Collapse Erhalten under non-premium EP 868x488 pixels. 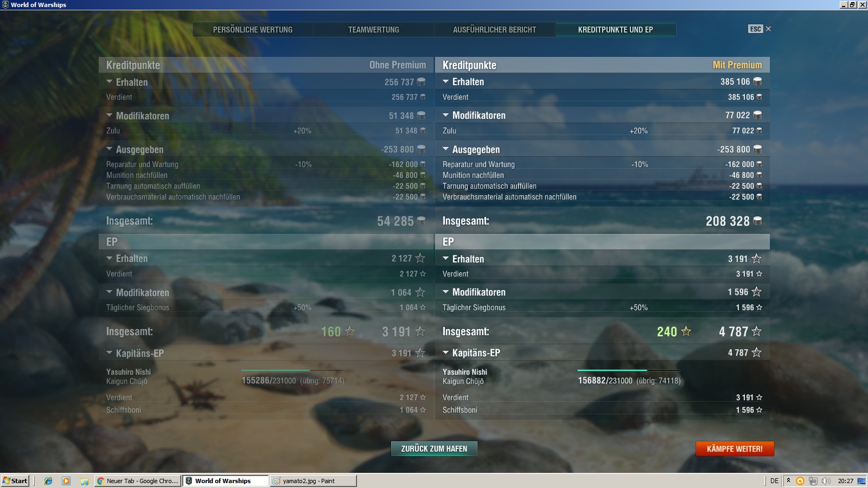pos(109,259)
